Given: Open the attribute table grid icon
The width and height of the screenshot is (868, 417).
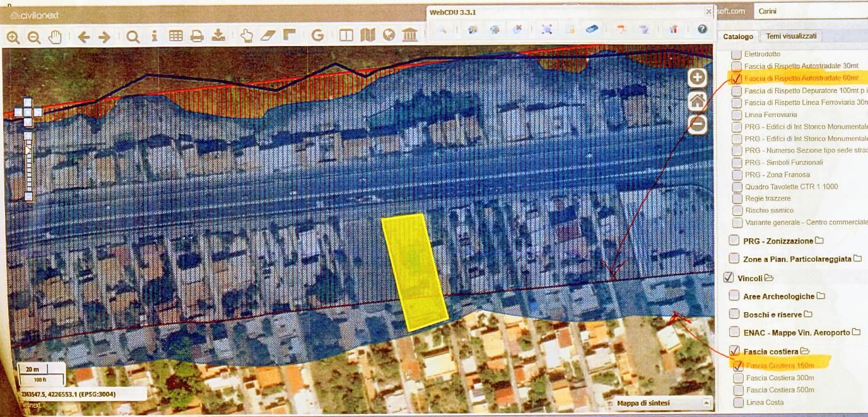Looking at the screenshot, I should click(x=176, y=36).
